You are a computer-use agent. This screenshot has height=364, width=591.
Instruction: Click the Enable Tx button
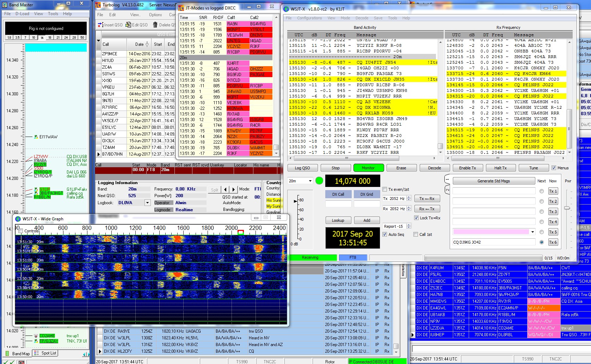coord(467,168)
